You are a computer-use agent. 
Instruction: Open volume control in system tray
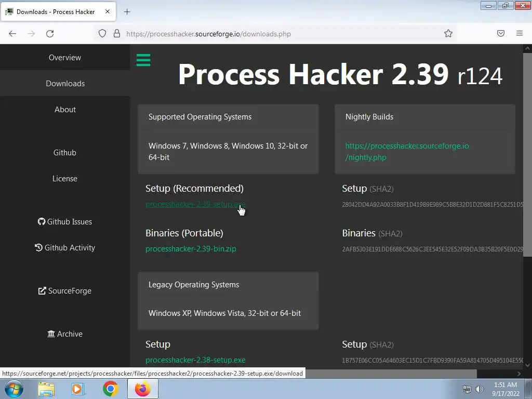pos(480,389)
